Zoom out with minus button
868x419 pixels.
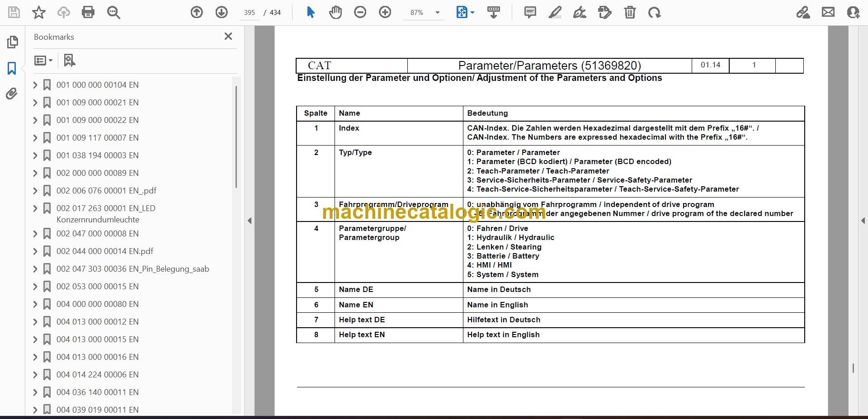[360, 12]
